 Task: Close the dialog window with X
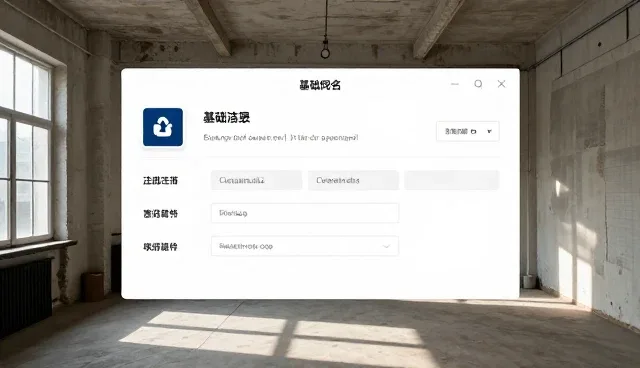pos(501,84)
